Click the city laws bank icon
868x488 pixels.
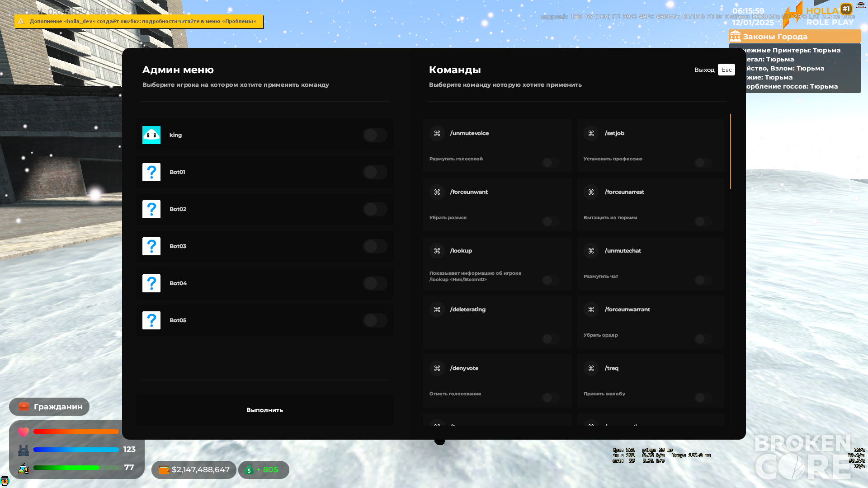coord(735,36)
